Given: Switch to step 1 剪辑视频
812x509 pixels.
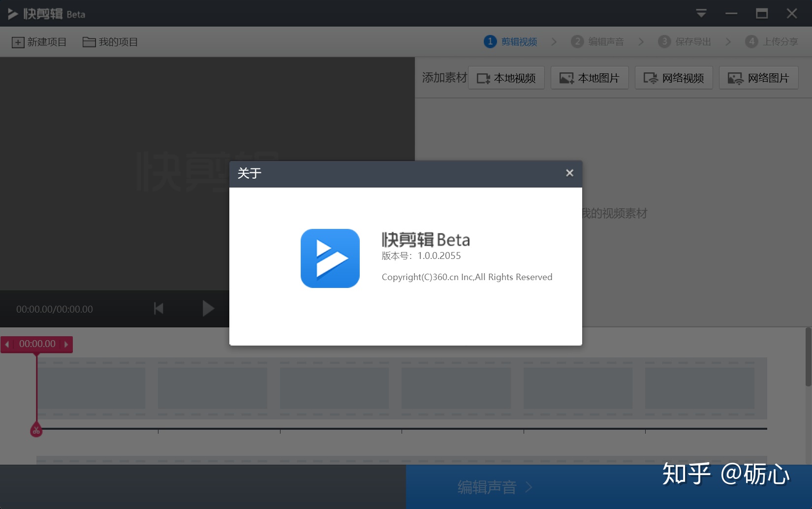Looking at the screenshot, I should pos(510,41).
